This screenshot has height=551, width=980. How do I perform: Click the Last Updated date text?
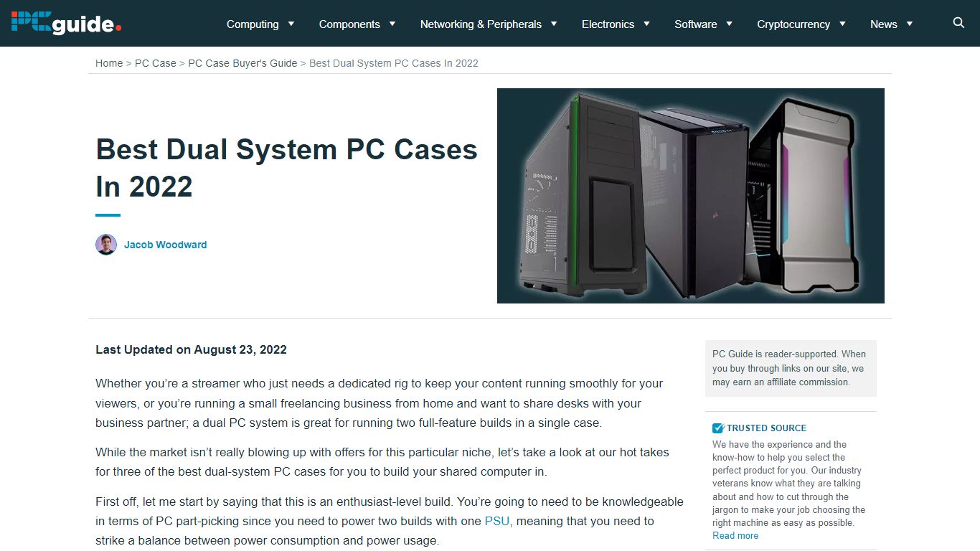pos(191,350)
